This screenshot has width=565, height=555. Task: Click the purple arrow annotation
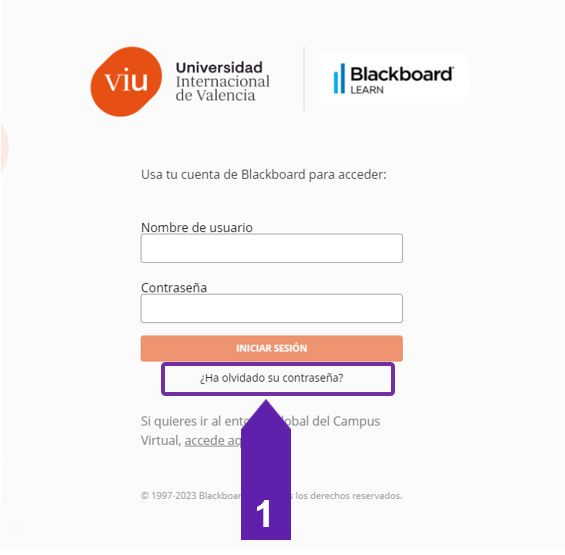pos(266,469)
